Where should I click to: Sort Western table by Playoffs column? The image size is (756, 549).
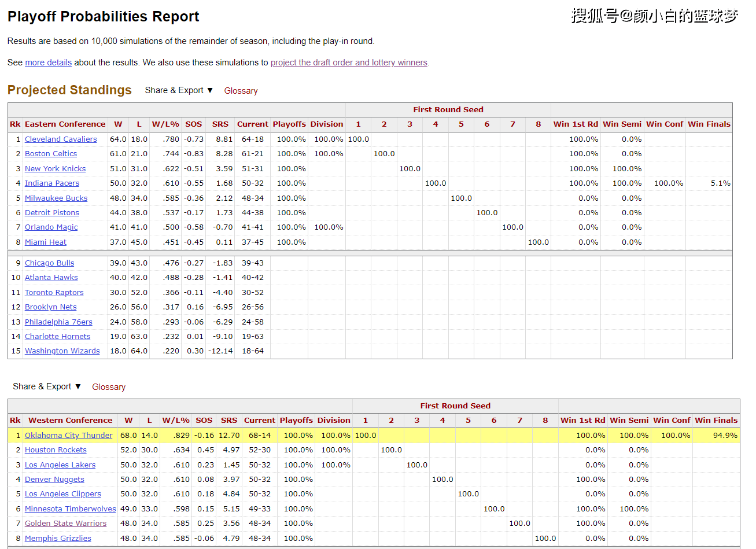296,421
